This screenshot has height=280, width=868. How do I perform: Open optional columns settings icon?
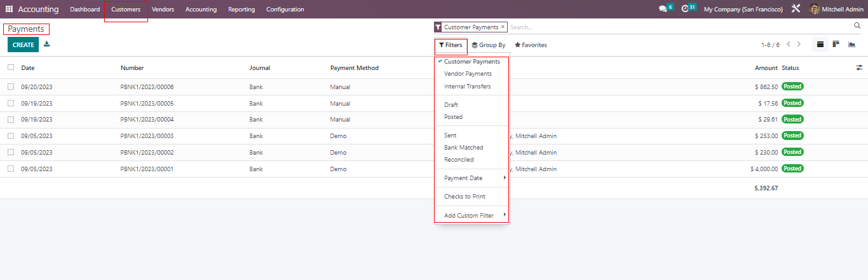[x=859, y=67]
